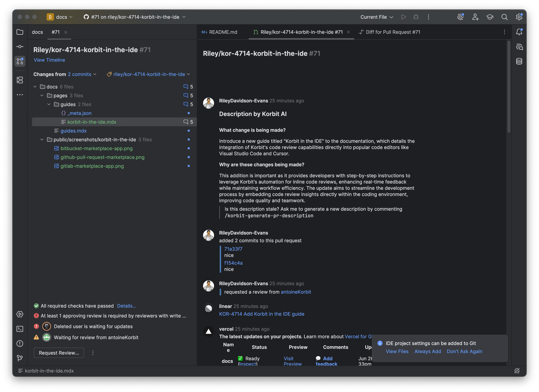Open the Learn graduation cap icon
The height and width of the screenshot is (392, 539).
coord(490,17)
